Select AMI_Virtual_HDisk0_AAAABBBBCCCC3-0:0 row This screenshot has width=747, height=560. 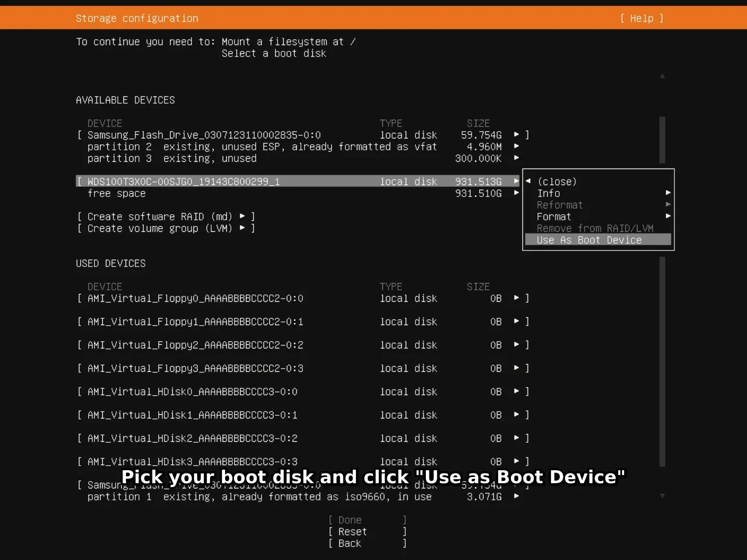pyautogui.click(x=303, y=392)
